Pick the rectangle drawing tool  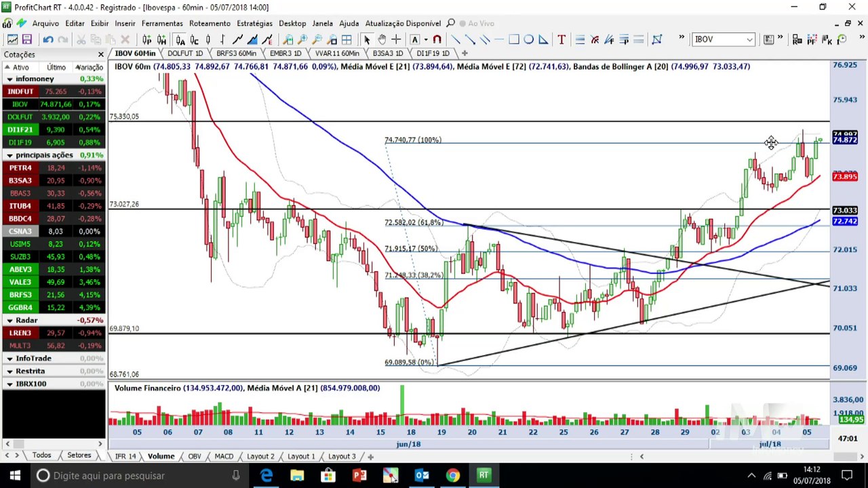[x=514, y=40]
